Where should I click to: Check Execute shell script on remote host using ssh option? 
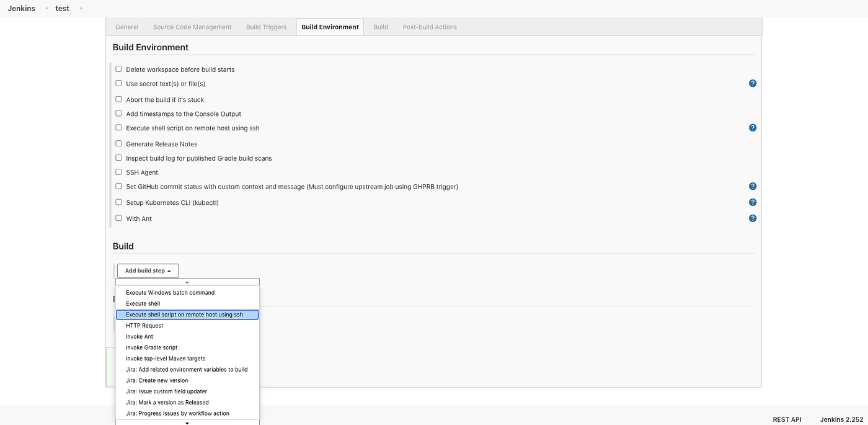click(x=118, y=128)
